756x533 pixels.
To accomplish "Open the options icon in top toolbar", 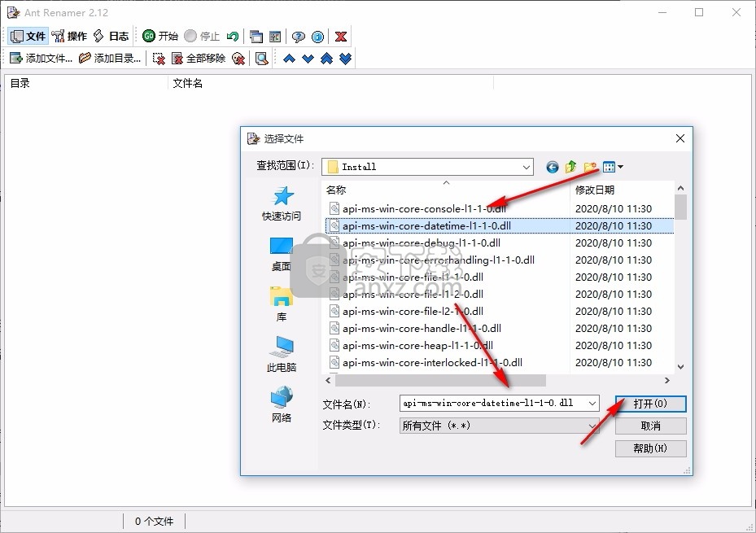I will click(x=275, y=36).
